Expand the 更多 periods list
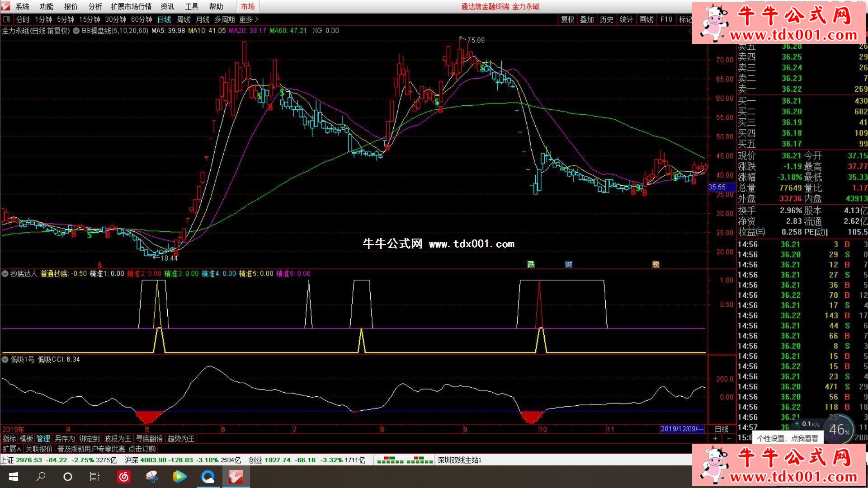The image size is (868, 488). [x=249, y=19]
